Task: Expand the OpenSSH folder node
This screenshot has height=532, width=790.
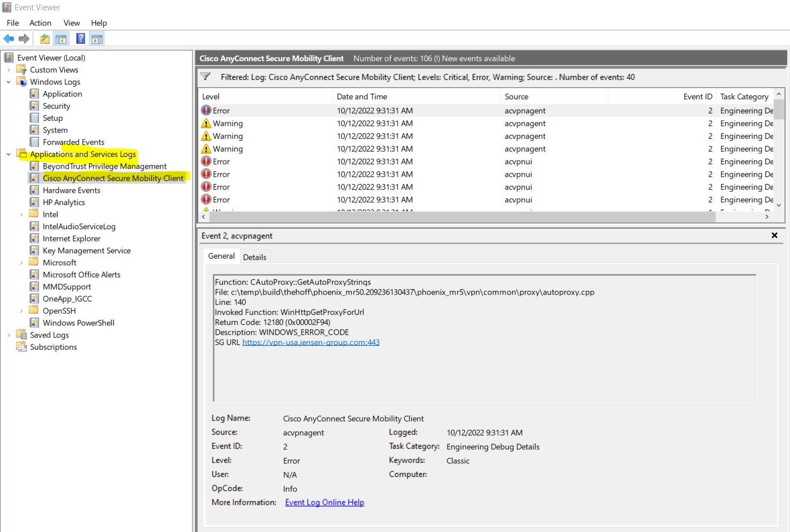Action: [x=21, y=311]
